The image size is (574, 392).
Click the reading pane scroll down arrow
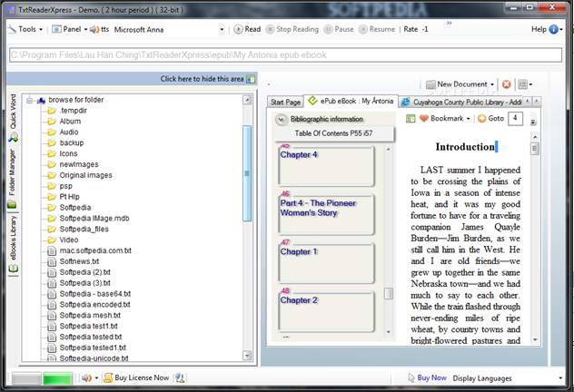click(x=535, y=339)
